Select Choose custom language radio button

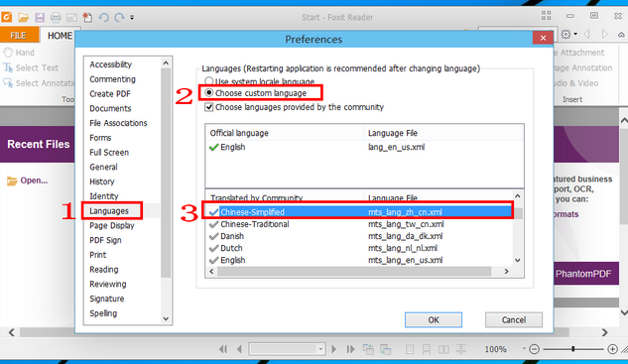(208, 93)
